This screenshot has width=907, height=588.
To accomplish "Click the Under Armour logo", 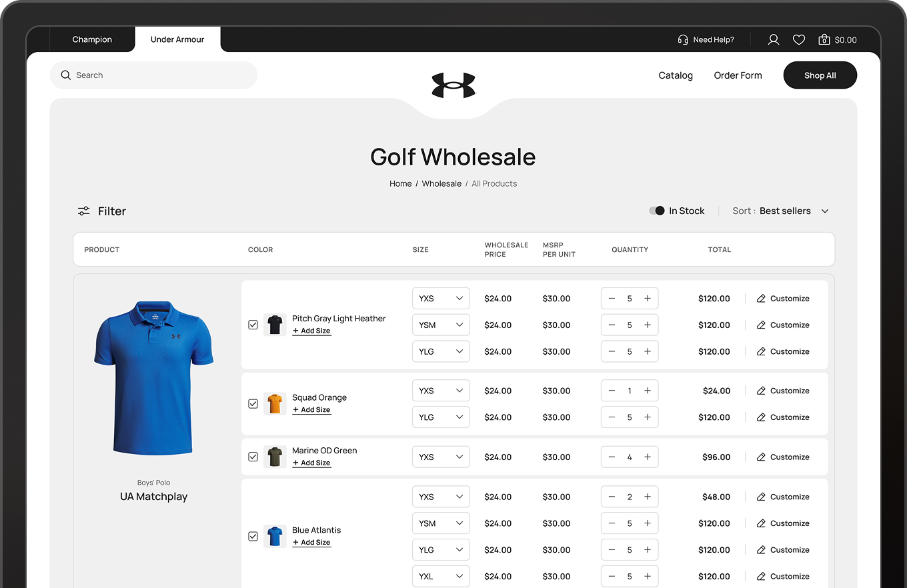I will click(x=453, y=85).
